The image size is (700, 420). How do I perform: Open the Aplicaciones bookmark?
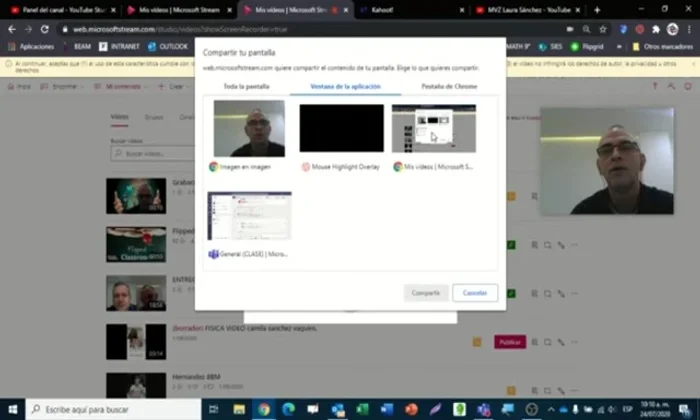pos(31,46)
